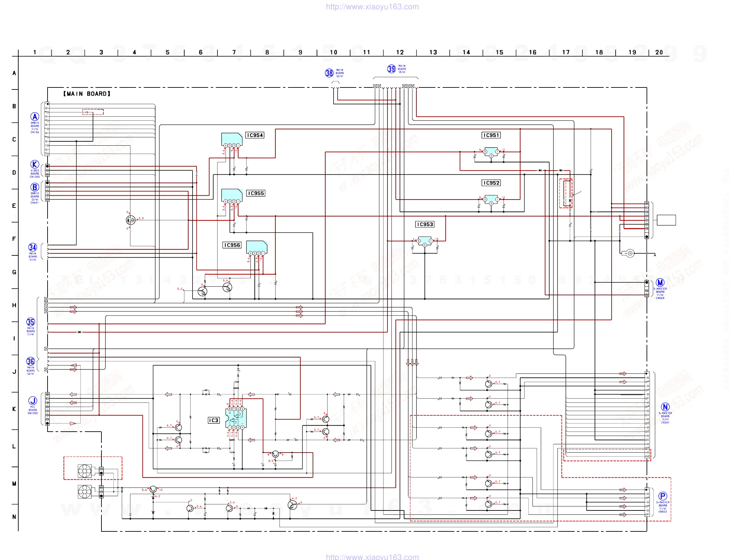
Task: Select the circled P S-Master connector
Action: [663, 496]
